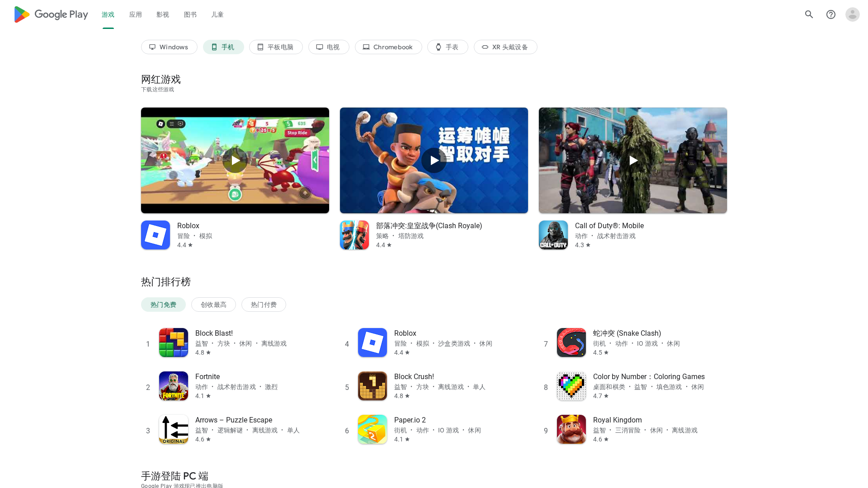Open the Call of Duty Mobile icon
The width and height of the screenshot is (868, 488).
click(x=553, y=235)
